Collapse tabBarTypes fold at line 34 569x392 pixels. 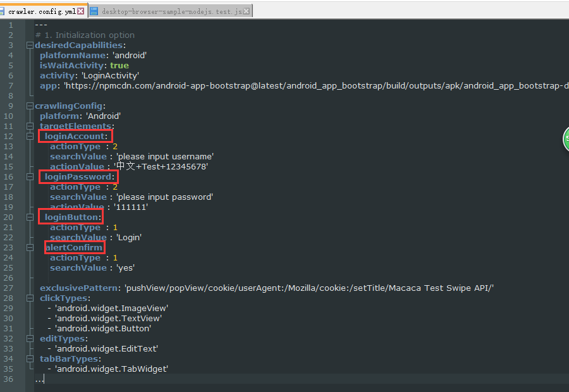pos(30,359)
